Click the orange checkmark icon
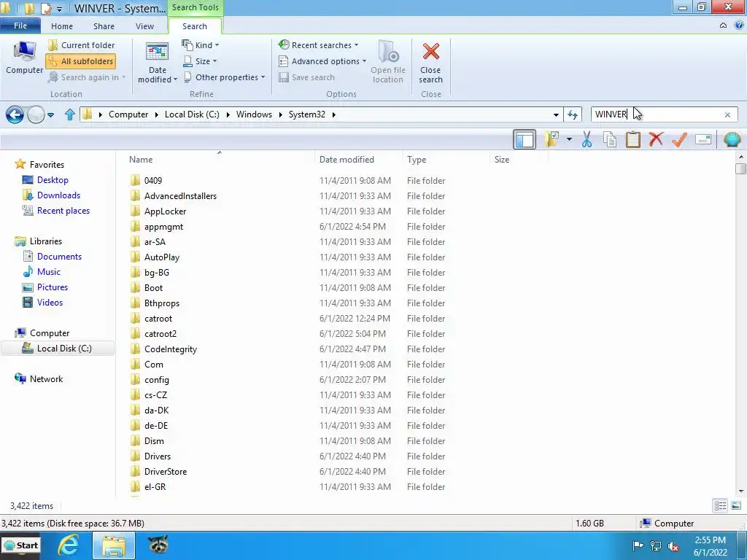 click(x=679, y=139)
